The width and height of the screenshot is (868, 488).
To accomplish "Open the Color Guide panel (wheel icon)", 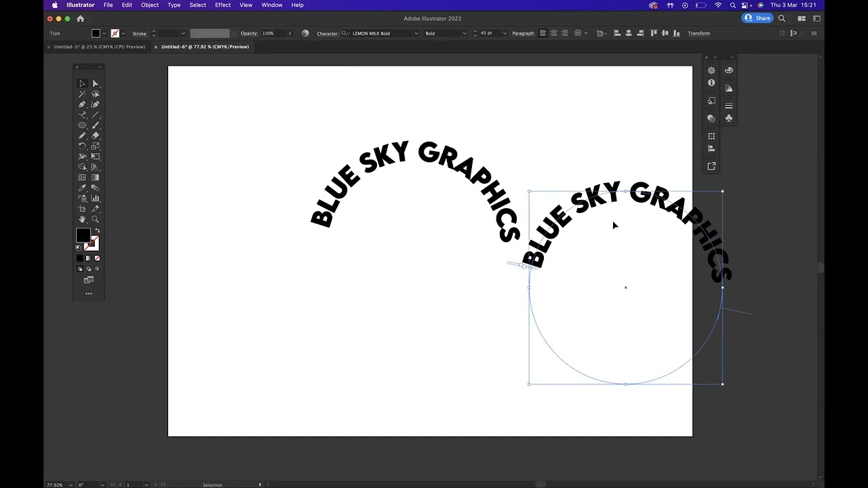I will tap(711, 70).
